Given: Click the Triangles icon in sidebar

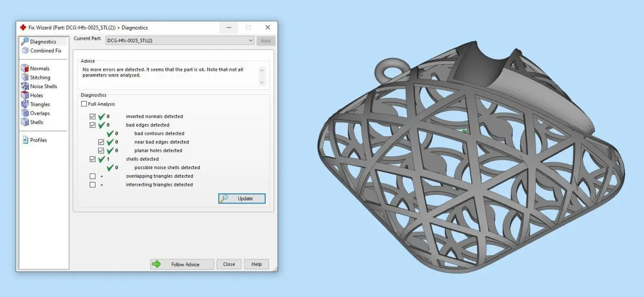Looking at the screenshot, I should pos(25,104).
